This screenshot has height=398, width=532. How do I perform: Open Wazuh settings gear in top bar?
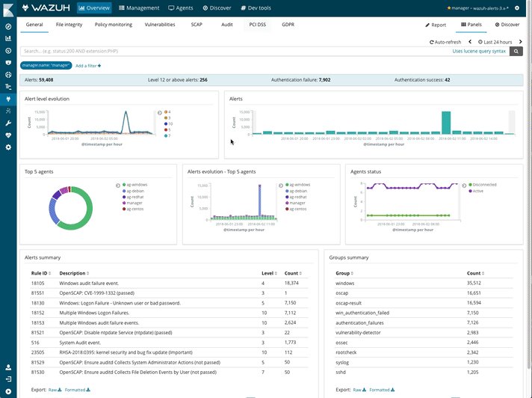pyautogui.click(x=517, y=7)
